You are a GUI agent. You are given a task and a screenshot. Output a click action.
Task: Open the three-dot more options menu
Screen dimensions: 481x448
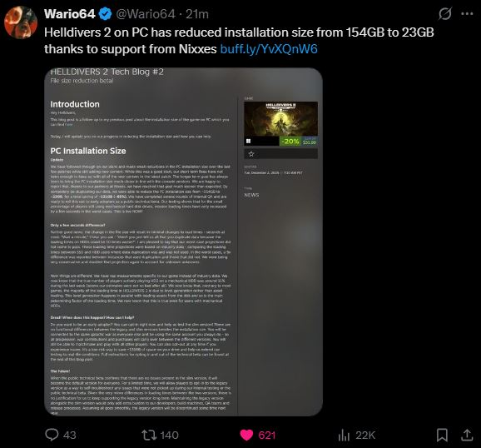point(467,14)
